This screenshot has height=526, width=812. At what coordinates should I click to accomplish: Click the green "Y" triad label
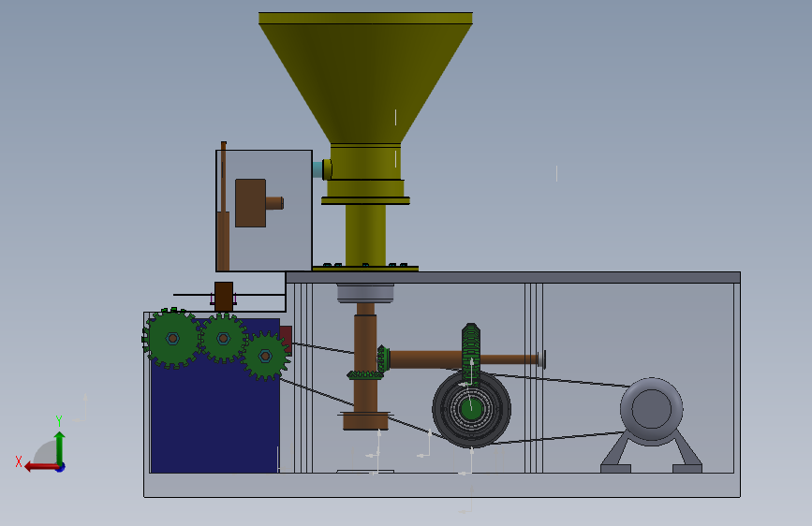pos(59,421)
